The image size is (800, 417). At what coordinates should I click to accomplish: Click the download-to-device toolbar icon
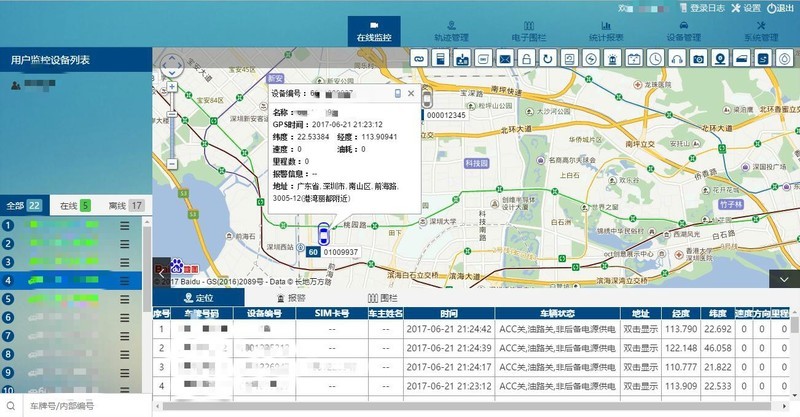click(462, 59)
